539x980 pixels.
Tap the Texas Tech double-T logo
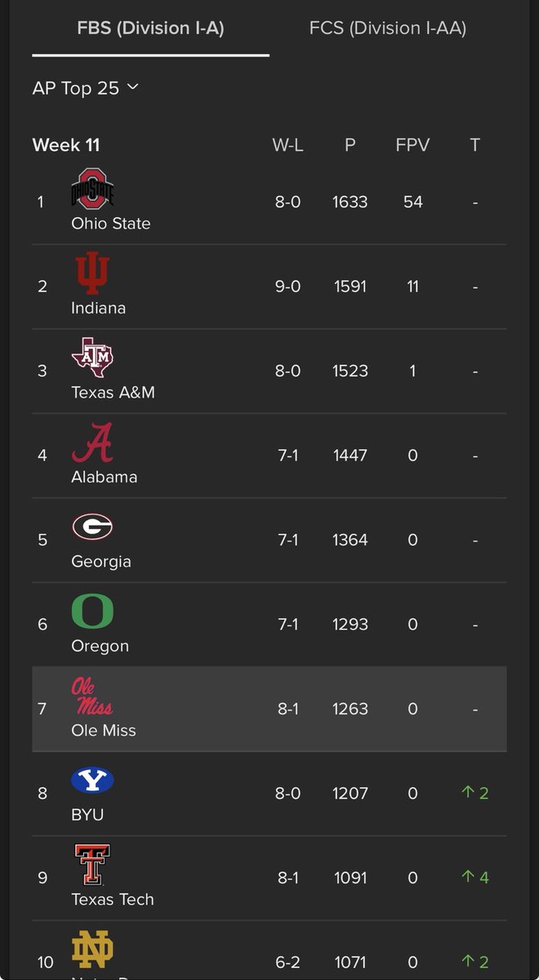[x=92, y=865]
